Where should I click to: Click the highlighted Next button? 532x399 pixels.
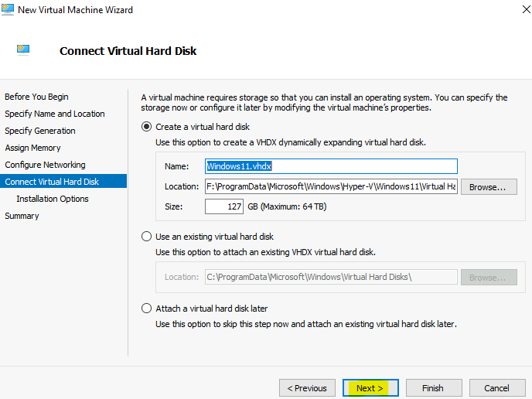(370, 388)
